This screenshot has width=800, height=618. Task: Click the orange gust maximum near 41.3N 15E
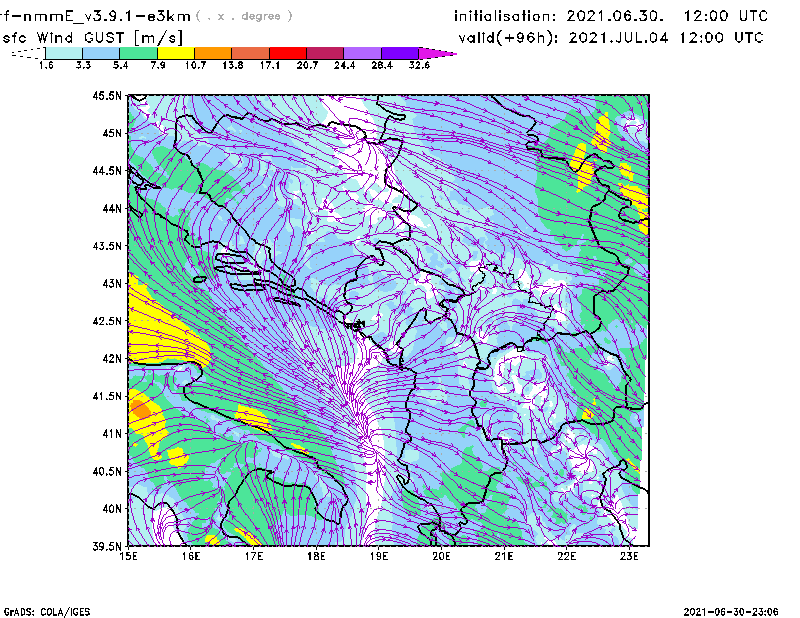(x=139, y=410)
